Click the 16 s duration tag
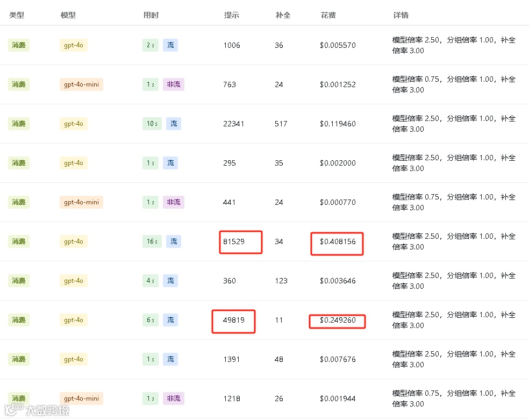The height and width of the screenshot is (420, 529). (x=152, y=241)
